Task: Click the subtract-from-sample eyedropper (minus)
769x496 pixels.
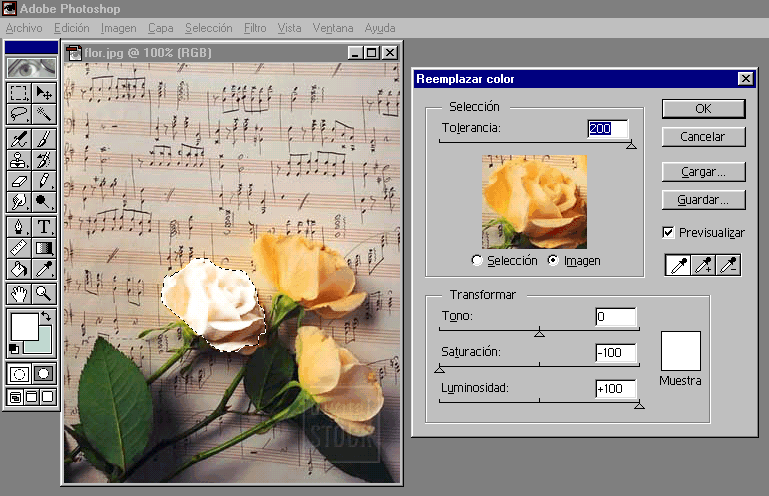Action: [x=729, y=265]
